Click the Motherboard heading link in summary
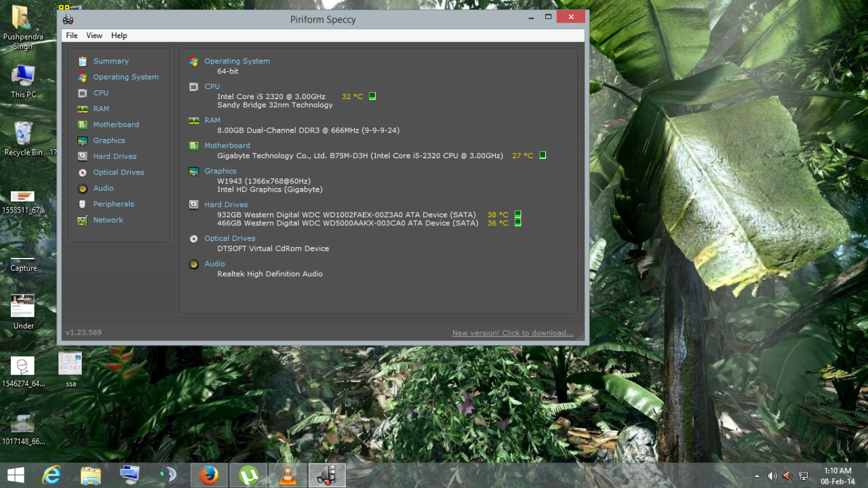Viewport: 868px width, 488px height. pyautogui.click(x=227, y=145)
